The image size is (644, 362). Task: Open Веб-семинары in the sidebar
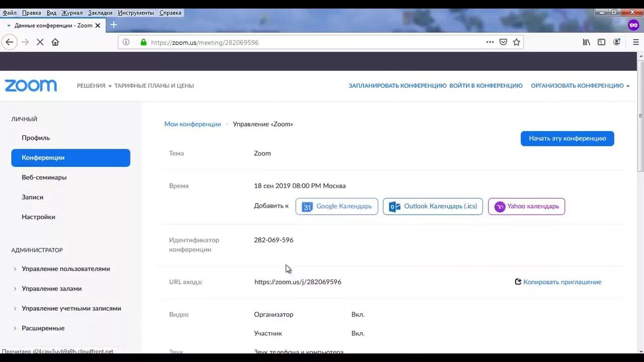(x=44, y=177)
